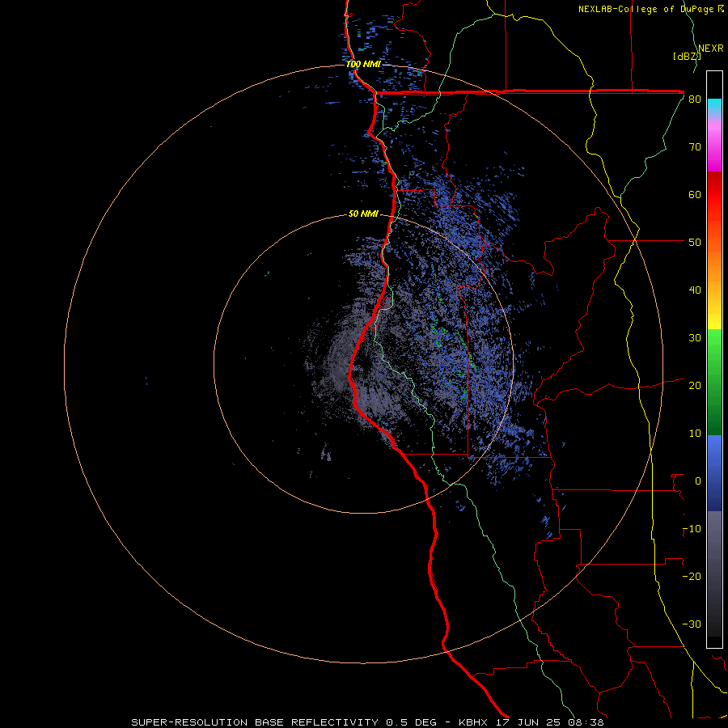Click the 30 value on the dBZ scale
This screenshot has width=728, height=728.
(695, 338)
